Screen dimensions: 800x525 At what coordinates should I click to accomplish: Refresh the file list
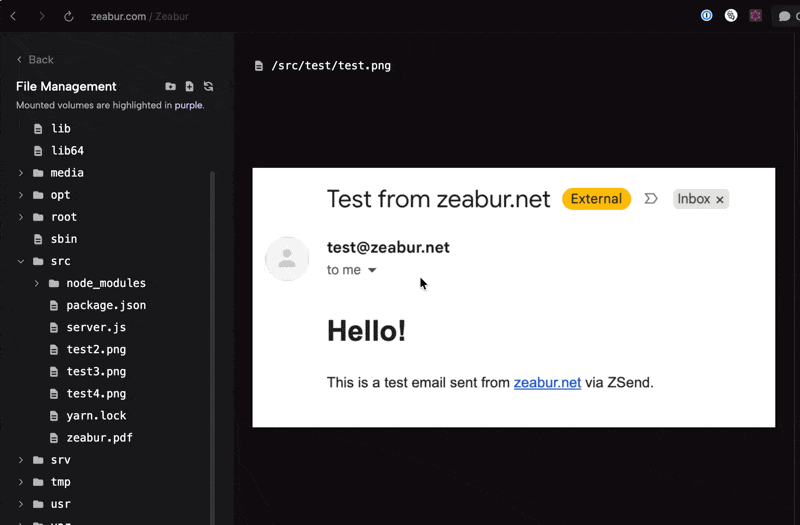208,87
